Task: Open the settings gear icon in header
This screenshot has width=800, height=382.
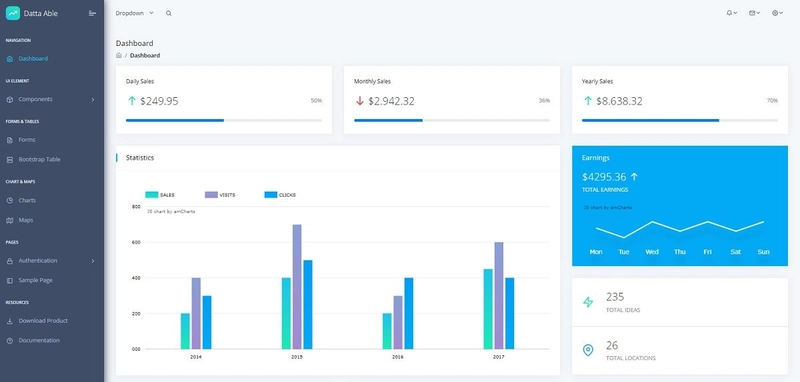Action: pos(775,13)
